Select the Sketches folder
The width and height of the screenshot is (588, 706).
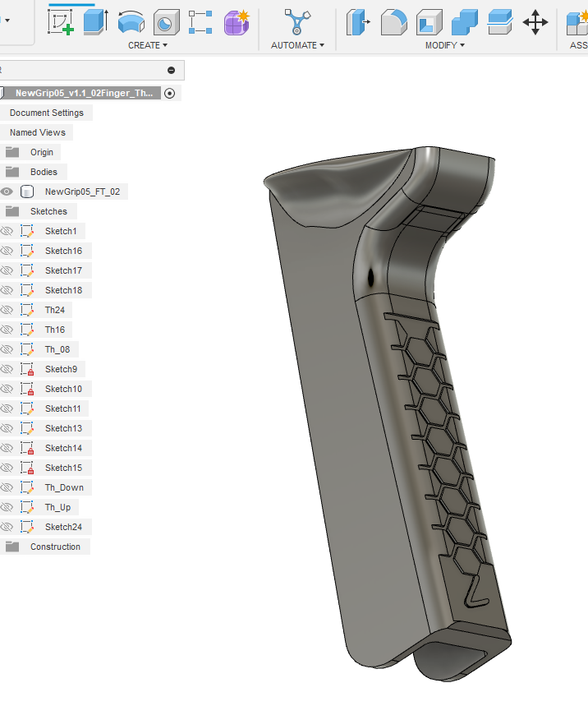[x=48, y=211]
